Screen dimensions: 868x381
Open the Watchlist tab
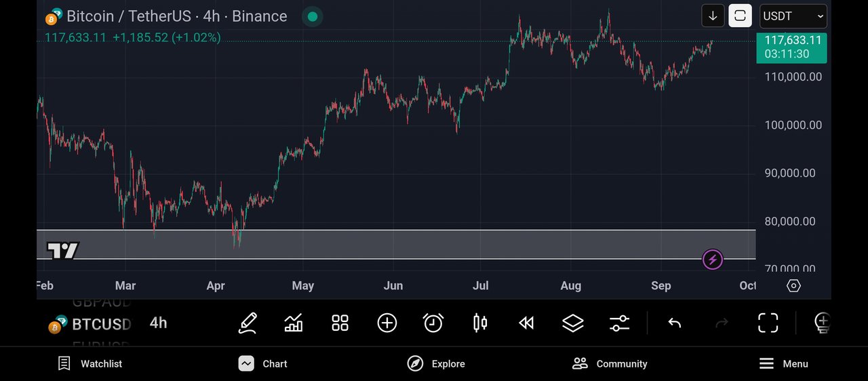(x=90, y=363)
